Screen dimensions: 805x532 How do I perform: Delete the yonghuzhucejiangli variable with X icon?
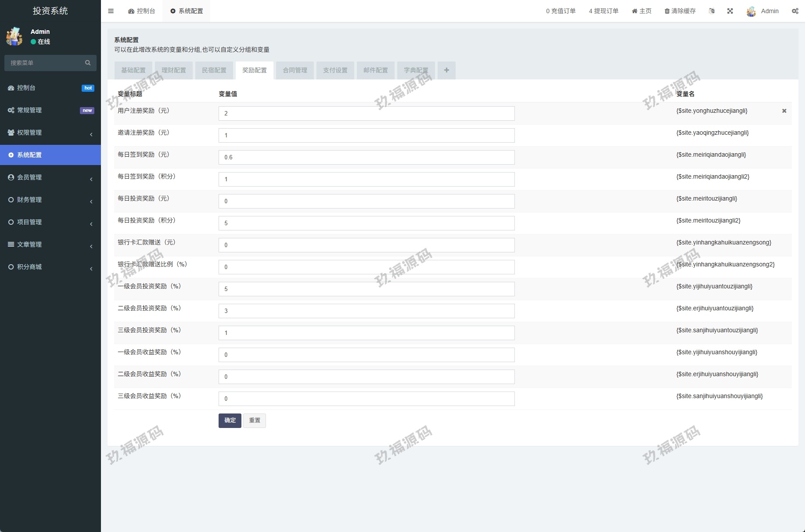click(784, 111)
